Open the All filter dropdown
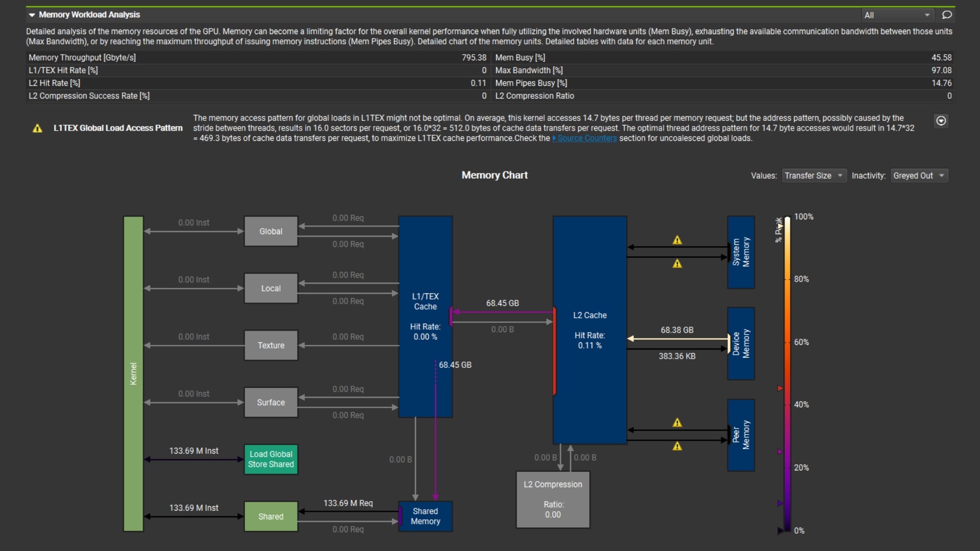This screenshot has height=551, width=980. 897,15
